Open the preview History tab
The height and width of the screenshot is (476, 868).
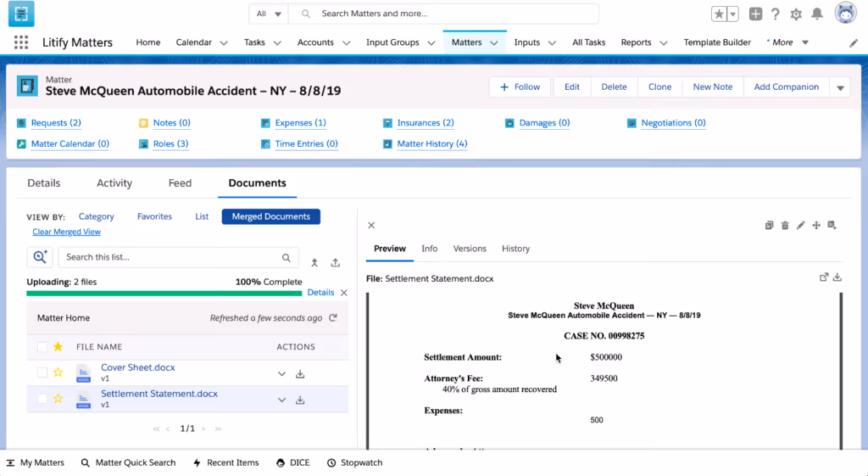[515, 249]
